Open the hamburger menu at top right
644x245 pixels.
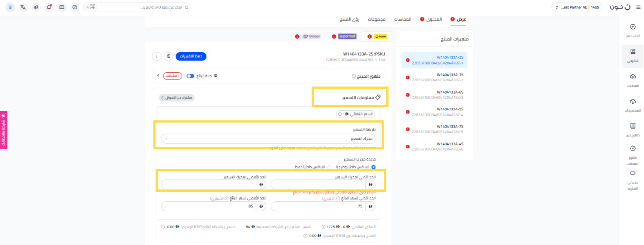[638, 7]
